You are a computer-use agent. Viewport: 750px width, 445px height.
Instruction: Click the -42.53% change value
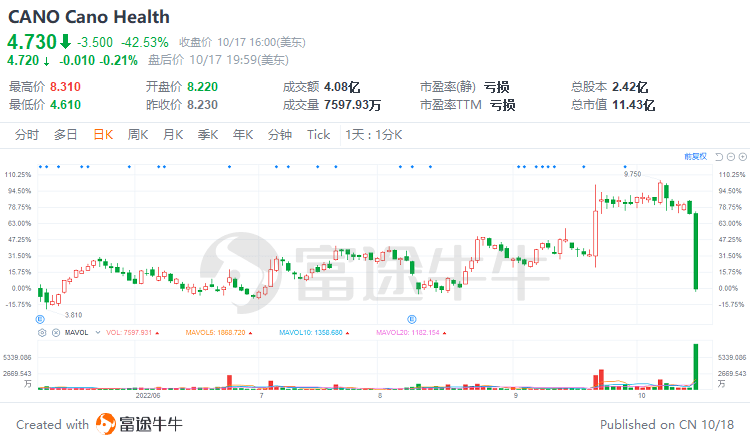click(x=145, y=43)
